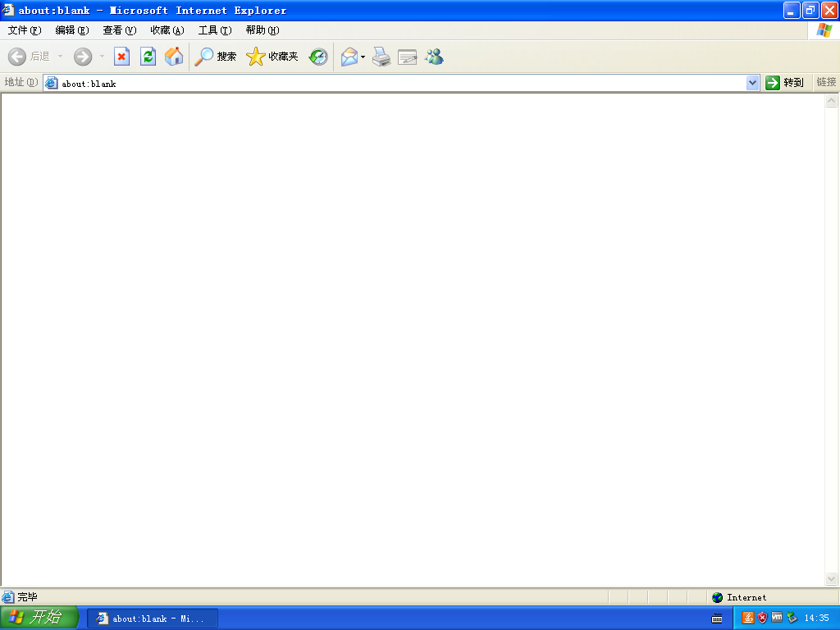Click the IE icon in title bar
Image resolution: width=840 pixels, height=630 pixels.
point(8,10)
